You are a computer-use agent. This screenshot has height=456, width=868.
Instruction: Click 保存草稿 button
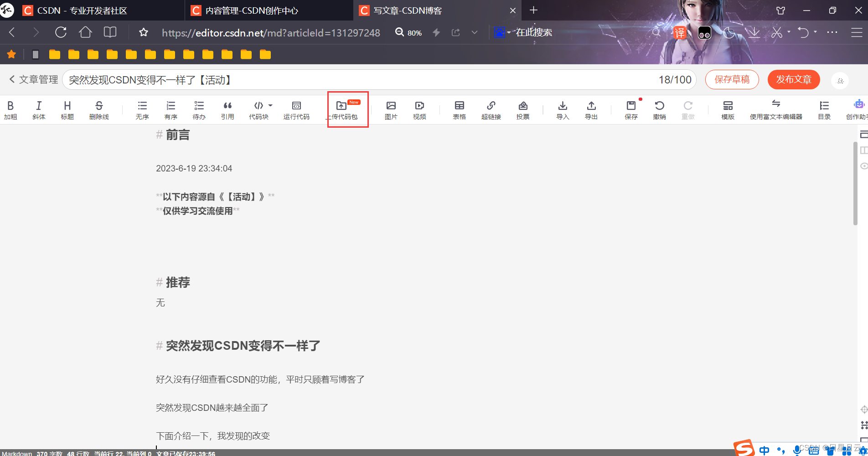[x=732, y=79]
